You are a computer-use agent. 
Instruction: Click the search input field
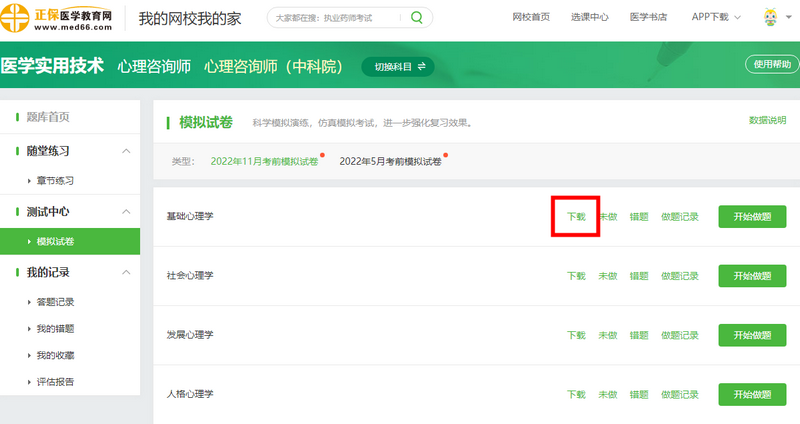pyautogui.click(x=335, y=18)
